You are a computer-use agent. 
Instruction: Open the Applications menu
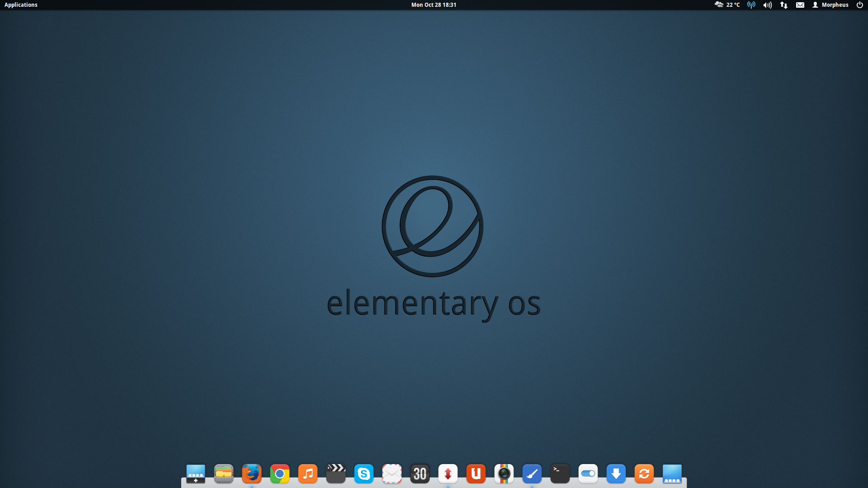click(x=21, y=5)
